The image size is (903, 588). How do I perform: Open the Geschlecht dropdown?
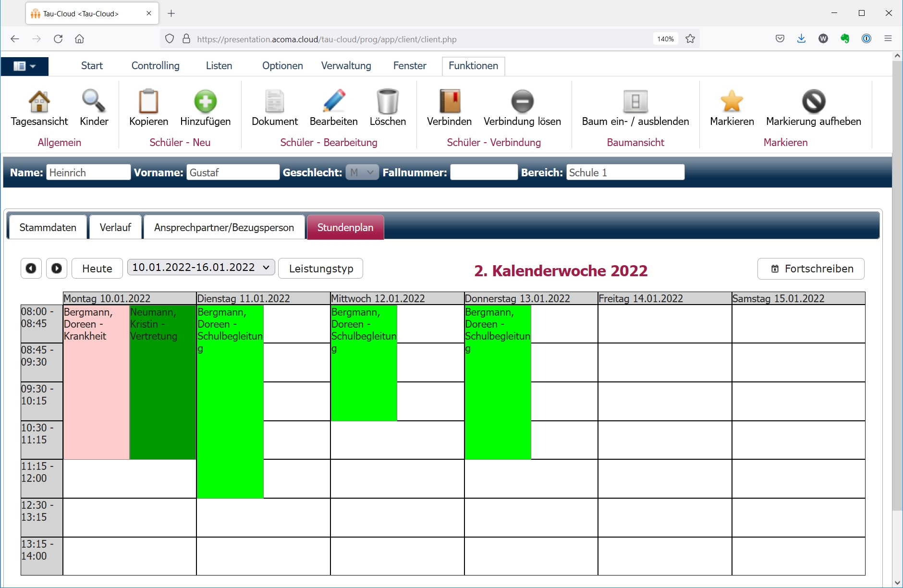point(362,172)
